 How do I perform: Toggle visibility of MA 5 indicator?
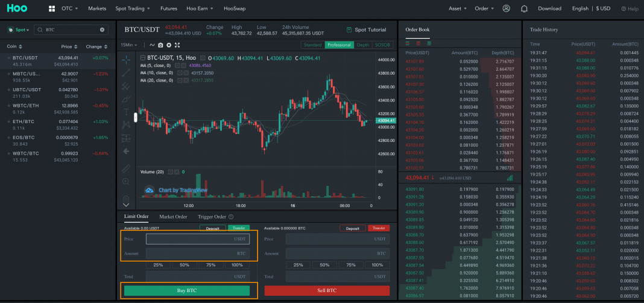tap(177, 65)
